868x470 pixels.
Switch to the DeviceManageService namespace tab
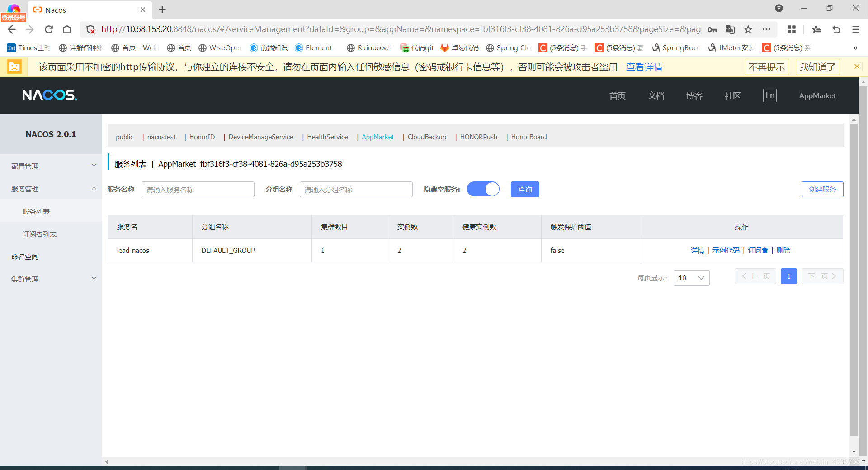point(261,137)
